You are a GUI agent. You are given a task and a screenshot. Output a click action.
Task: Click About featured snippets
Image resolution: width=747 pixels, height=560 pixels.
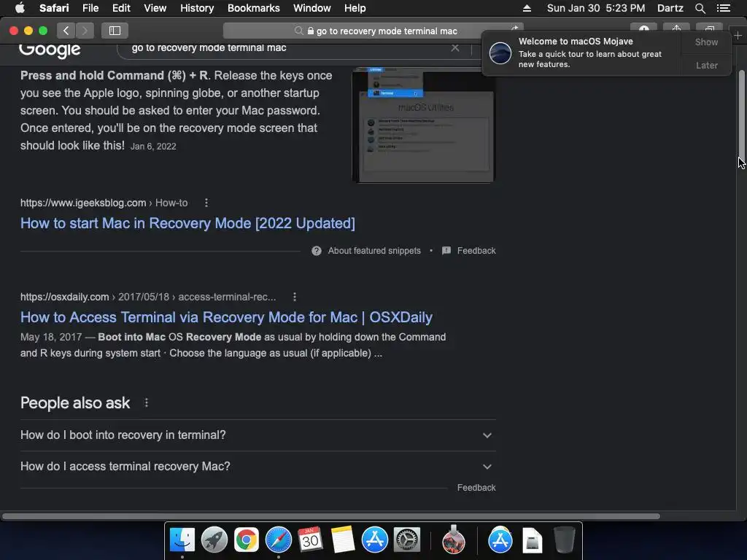pos(374,251)
